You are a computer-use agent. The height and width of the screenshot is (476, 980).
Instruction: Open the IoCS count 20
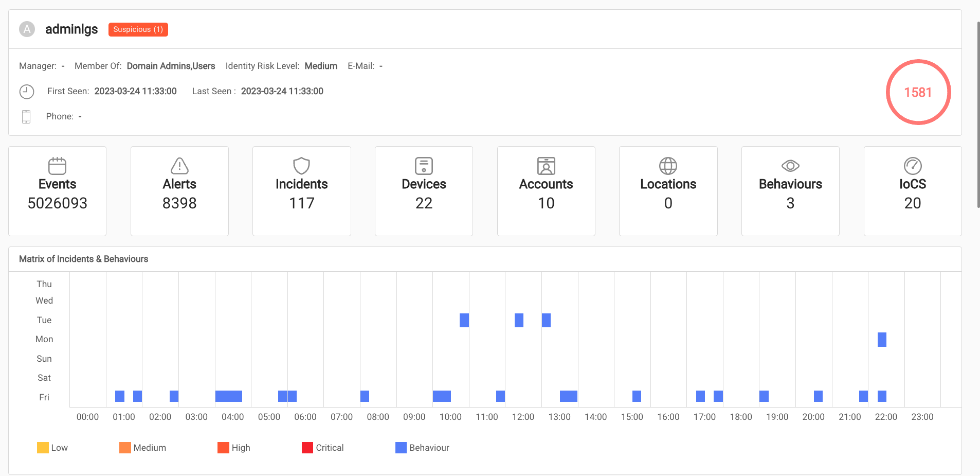[913, 203]
